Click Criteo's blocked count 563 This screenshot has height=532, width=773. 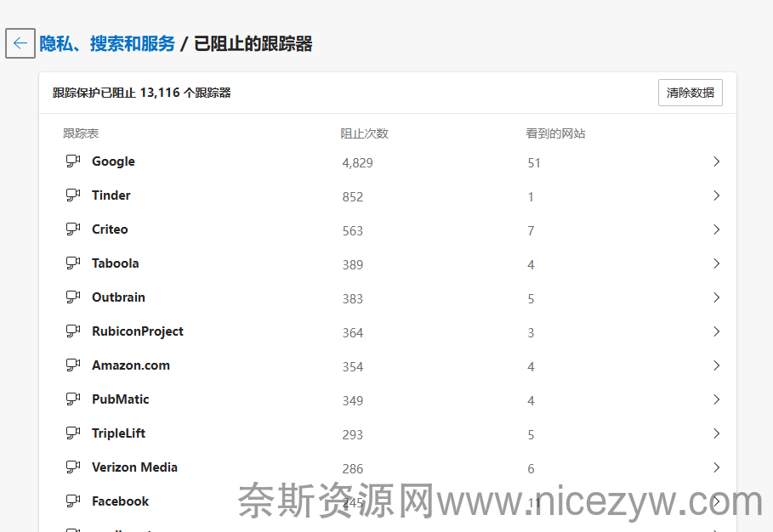[352, 231]
